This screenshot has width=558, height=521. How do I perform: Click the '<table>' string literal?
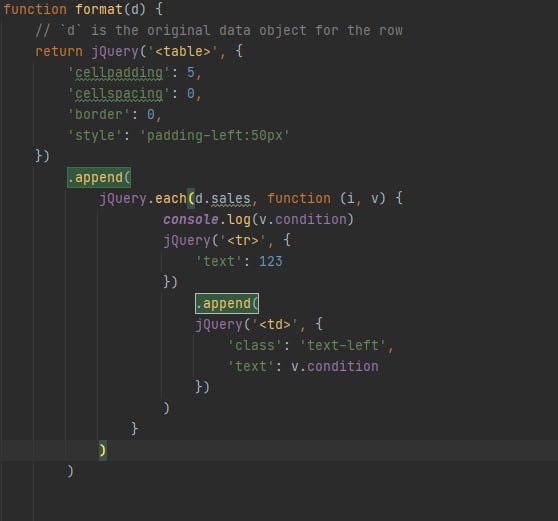pos(183,52)
